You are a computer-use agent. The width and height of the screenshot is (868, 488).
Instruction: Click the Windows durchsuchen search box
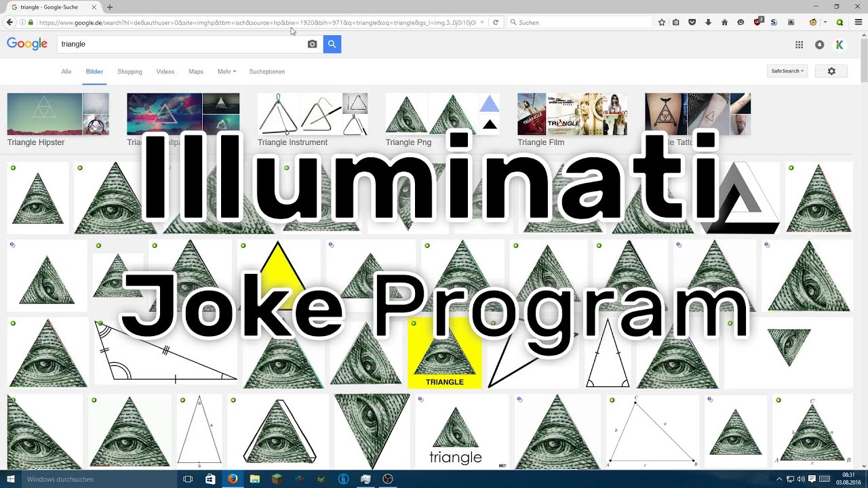click(x=99, y=479)
